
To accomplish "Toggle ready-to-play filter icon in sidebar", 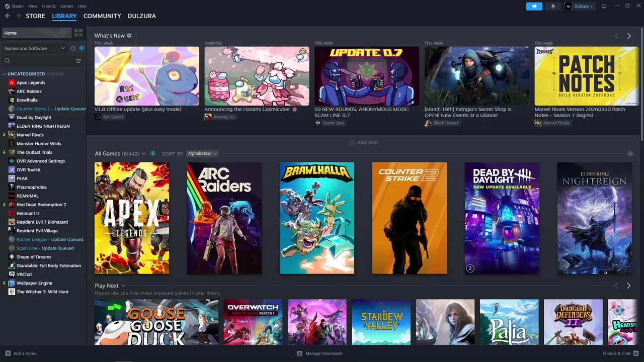I will pyautogui.click(x=82, y=48).
